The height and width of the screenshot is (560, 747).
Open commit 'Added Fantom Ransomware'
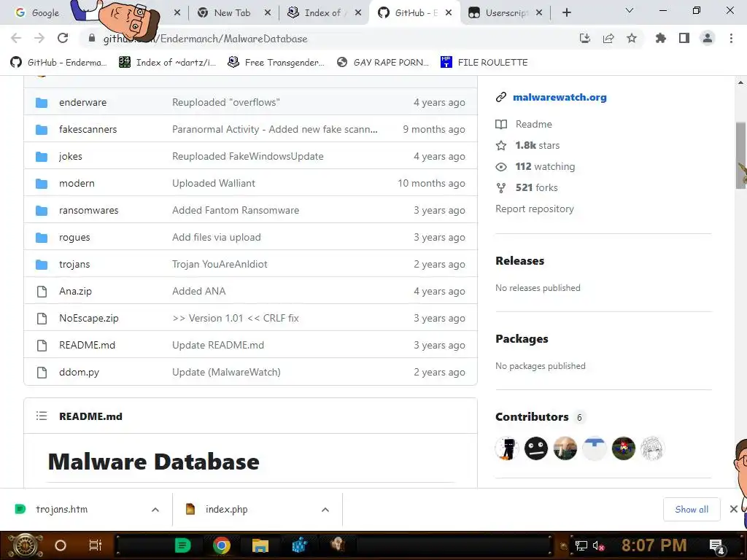(x=236, y=211)
